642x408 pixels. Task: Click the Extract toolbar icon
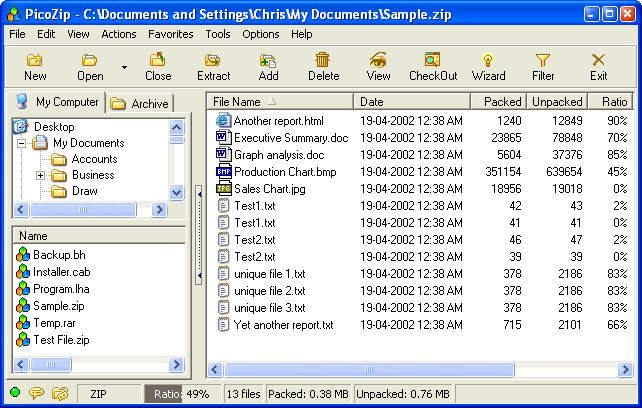213,60
